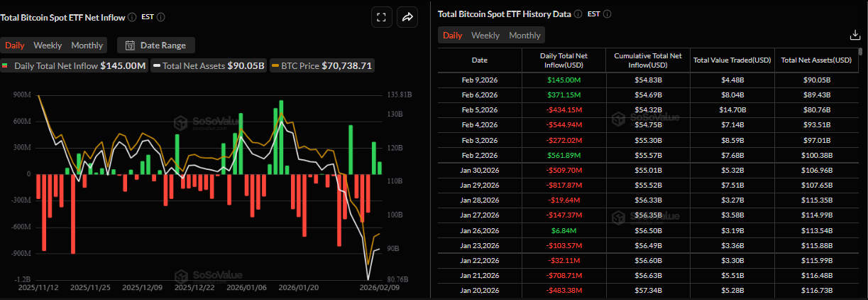The width and height of the screenshot is (868, 300).
Task: Select the Weekly tab in the history table
Action: (x=485, y=36)
